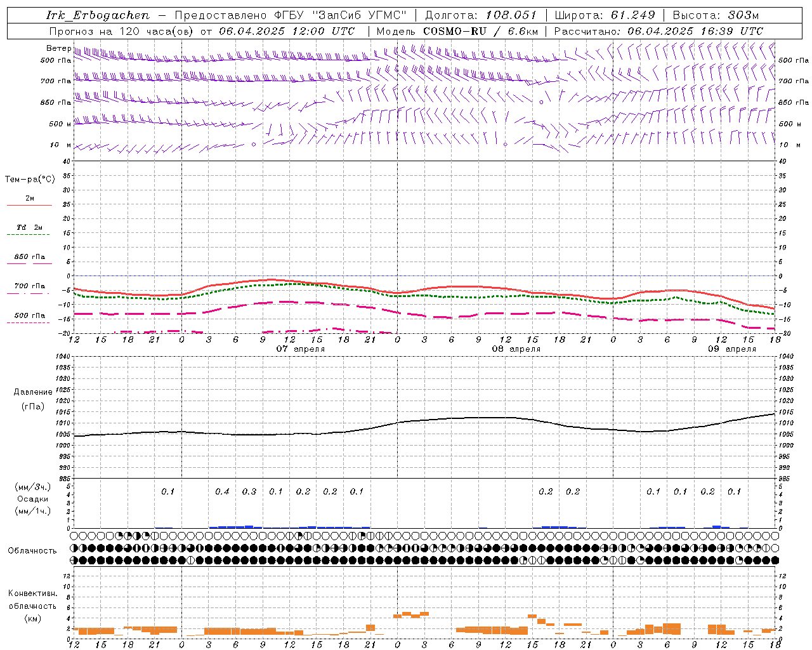The height and width of the screenshot is (650, 812).
Task: Click the "07 апреля" date label
Action: coord(300,349)
